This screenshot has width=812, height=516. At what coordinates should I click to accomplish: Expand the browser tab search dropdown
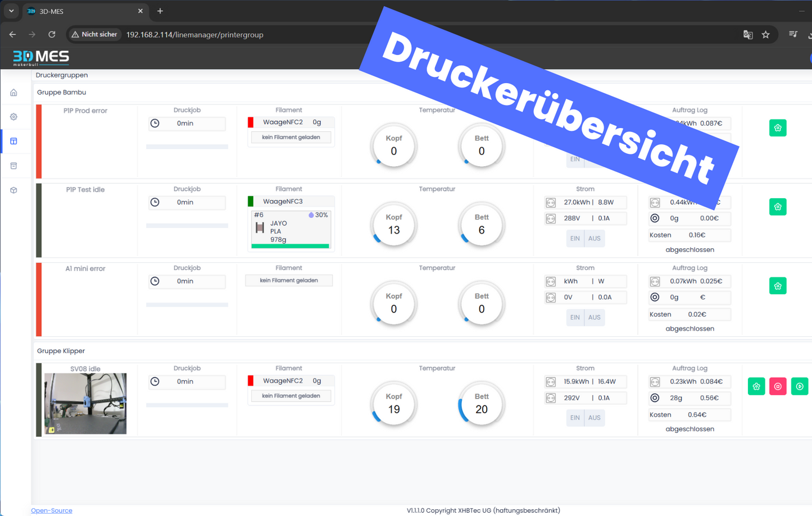[11, 11]
